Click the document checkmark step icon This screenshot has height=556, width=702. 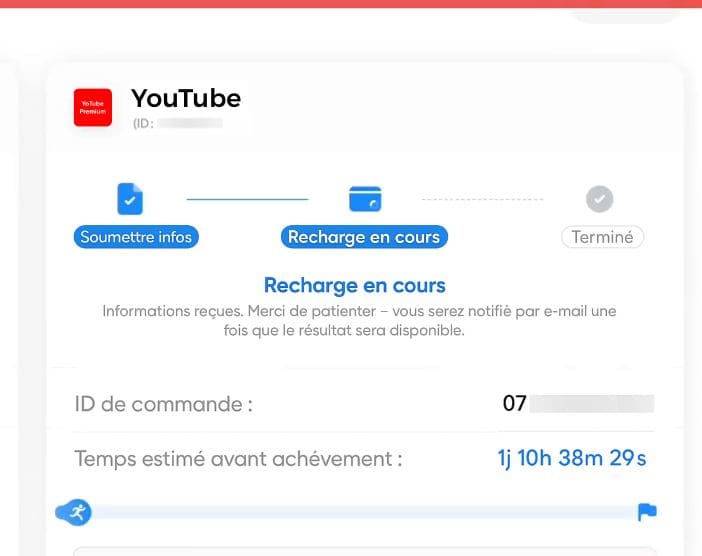(130, 199)
